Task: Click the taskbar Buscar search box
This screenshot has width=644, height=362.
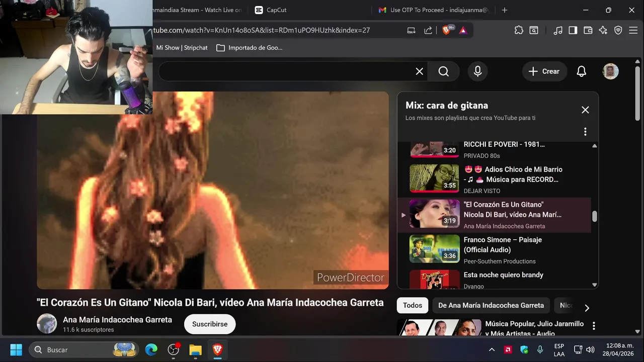Action: [x=85, y=349]
